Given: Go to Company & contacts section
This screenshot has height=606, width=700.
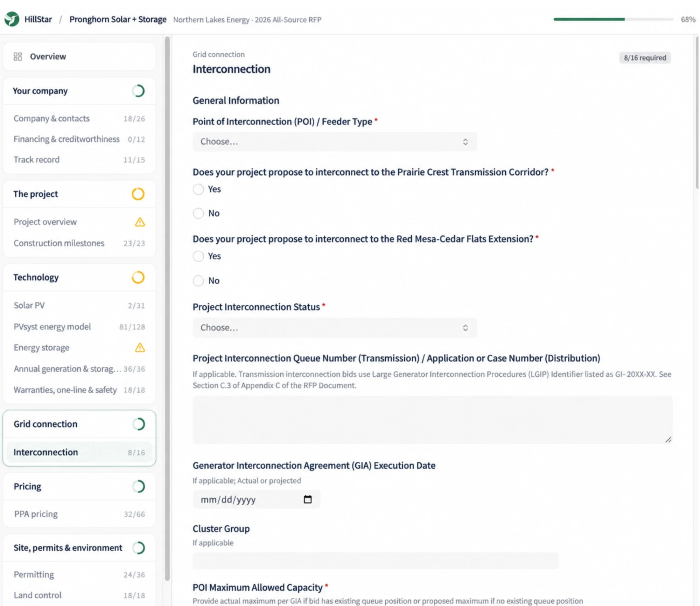Looking at the screenshot, I should pos(79,118).
